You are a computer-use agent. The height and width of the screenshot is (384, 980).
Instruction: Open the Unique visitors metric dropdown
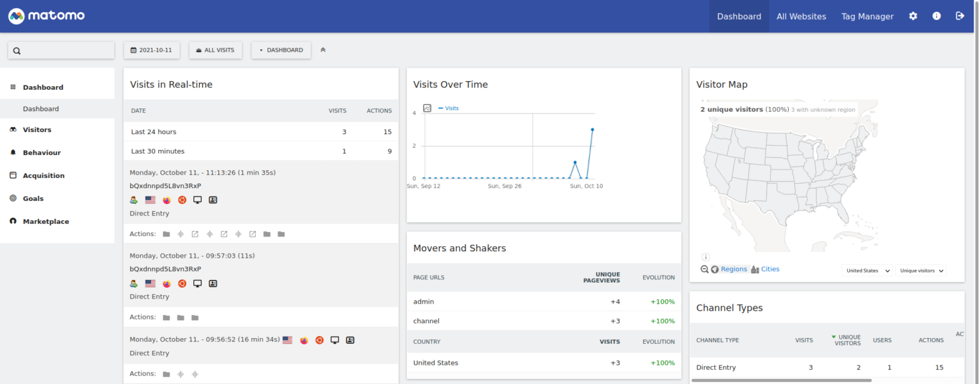tap(921, 270)
